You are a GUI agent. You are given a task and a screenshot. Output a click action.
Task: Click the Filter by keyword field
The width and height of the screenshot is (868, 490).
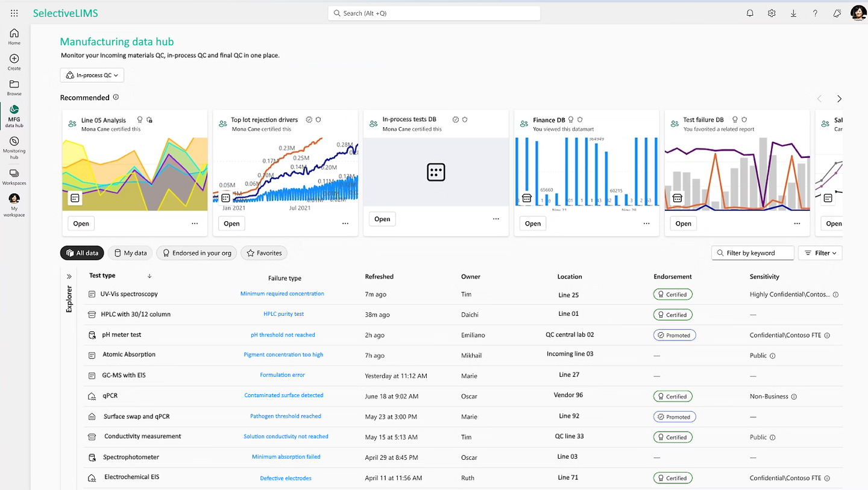[x=752, y=253]
